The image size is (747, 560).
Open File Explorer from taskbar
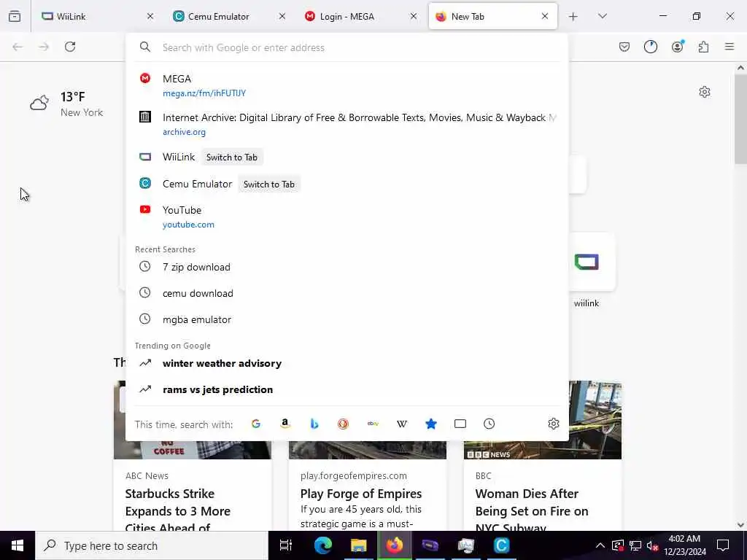[358, 545]
